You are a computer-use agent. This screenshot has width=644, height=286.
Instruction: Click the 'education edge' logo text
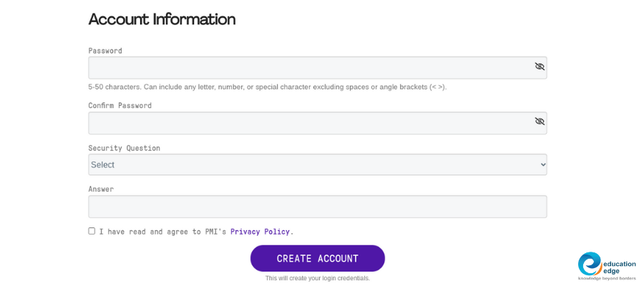[x=618, y=266]
